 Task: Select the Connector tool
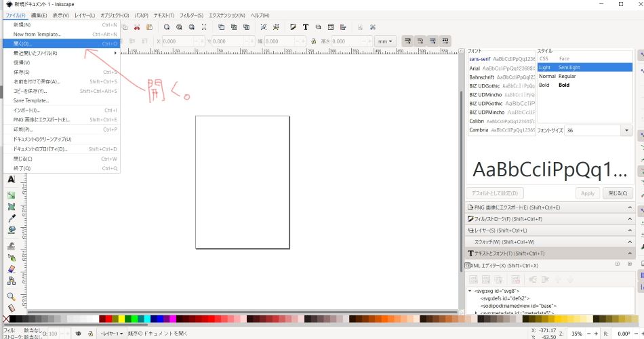pyautogui.click(x=11, y=281)
